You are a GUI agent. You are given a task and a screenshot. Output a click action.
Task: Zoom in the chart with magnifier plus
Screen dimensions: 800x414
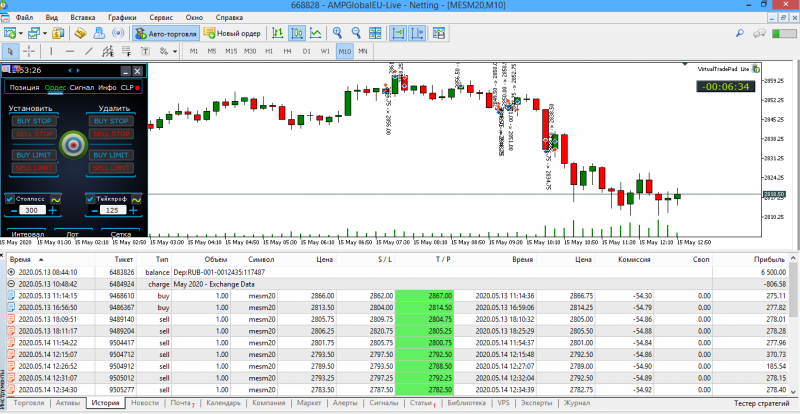[337, 33]
